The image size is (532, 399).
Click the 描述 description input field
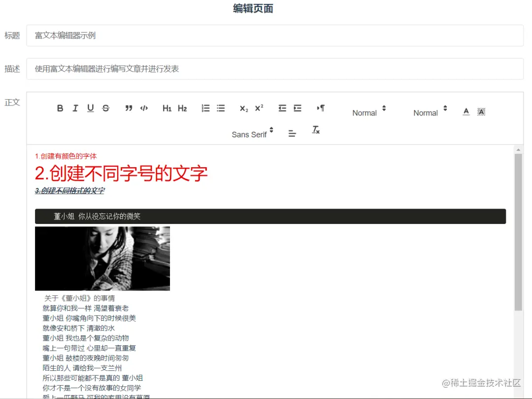tap(275, 69)
